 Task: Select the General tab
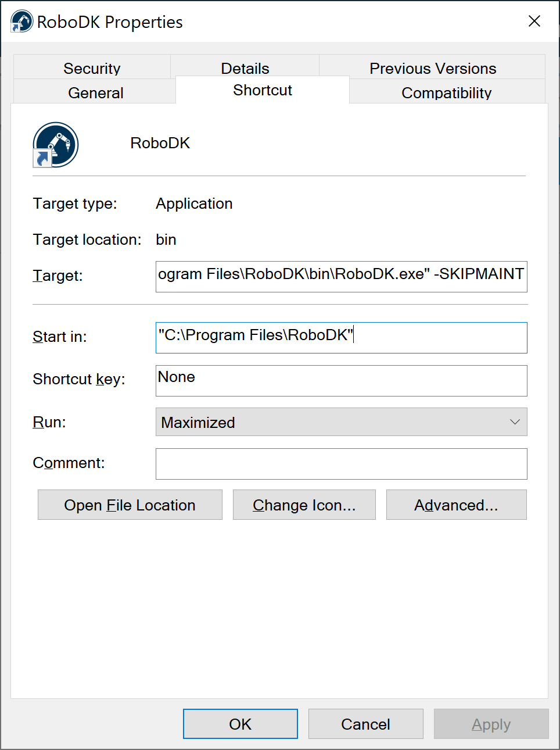(95, 92)
